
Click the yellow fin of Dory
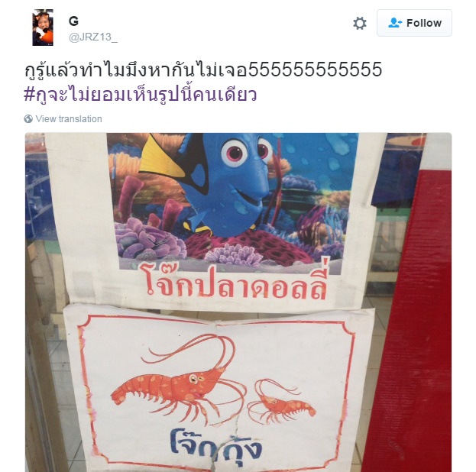[163, 158]
